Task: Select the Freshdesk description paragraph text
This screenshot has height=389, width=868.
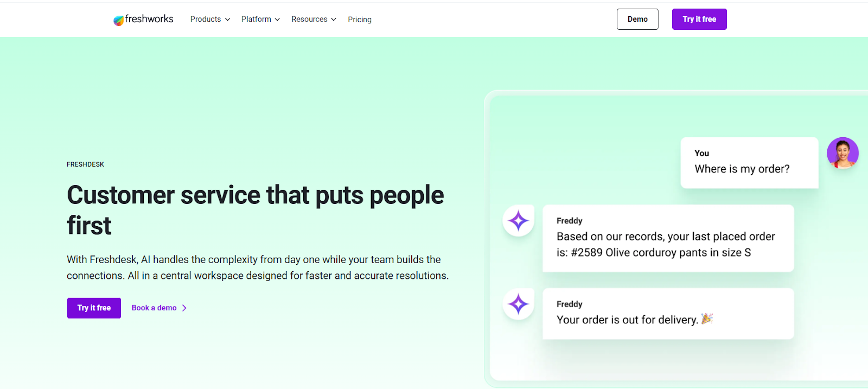Action: 257,267
